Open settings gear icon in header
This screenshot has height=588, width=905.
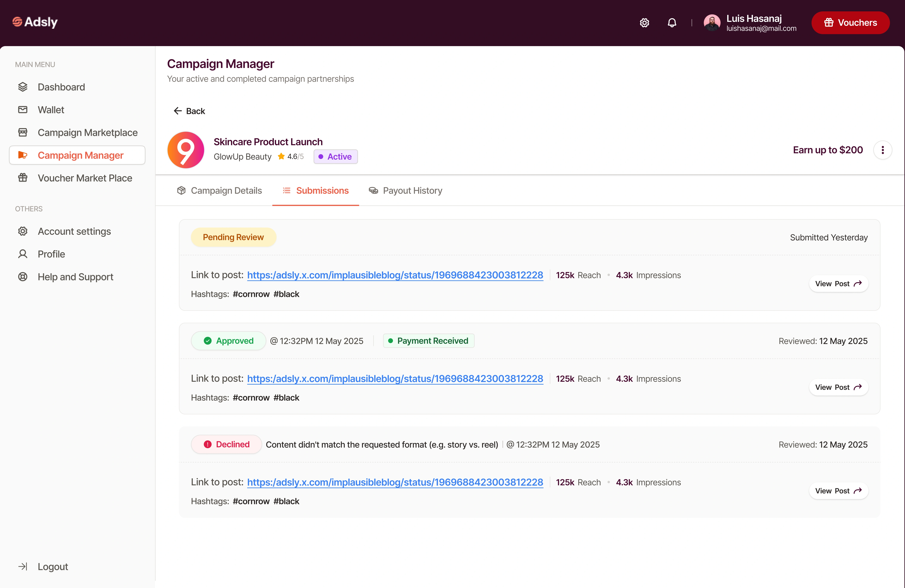click(x=644, y=23)
